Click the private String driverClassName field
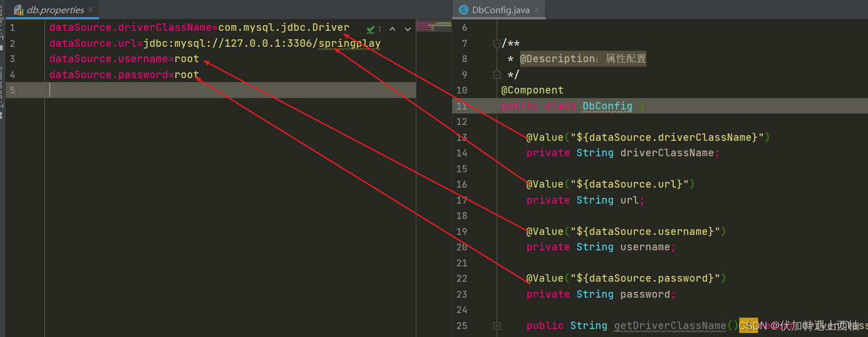This screenshot has width=868, height=337. [x=624, y=153]
